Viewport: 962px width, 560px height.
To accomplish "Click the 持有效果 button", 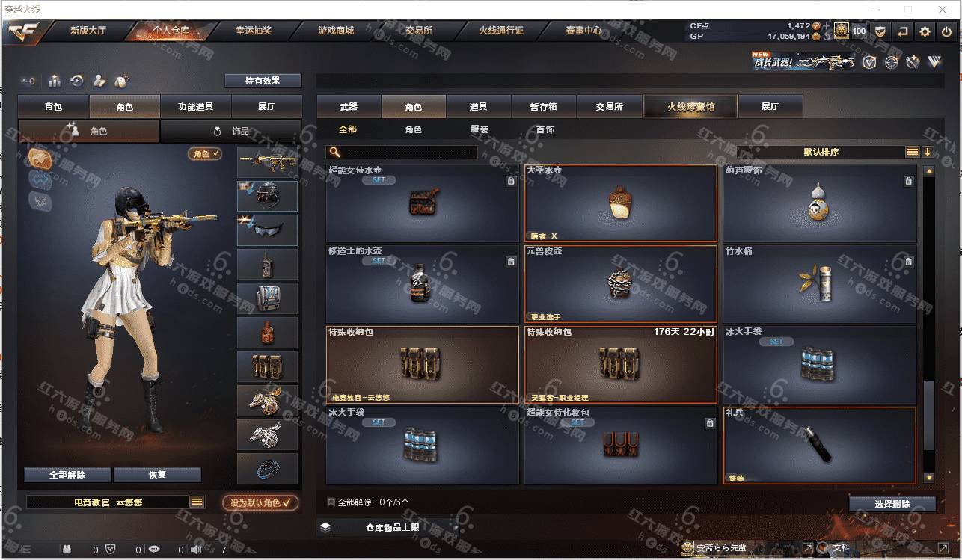I will coord(263,80).
